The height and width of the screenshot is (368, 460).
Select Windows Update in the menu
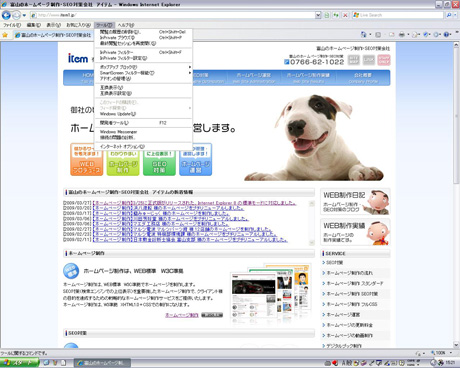(143, 114)
